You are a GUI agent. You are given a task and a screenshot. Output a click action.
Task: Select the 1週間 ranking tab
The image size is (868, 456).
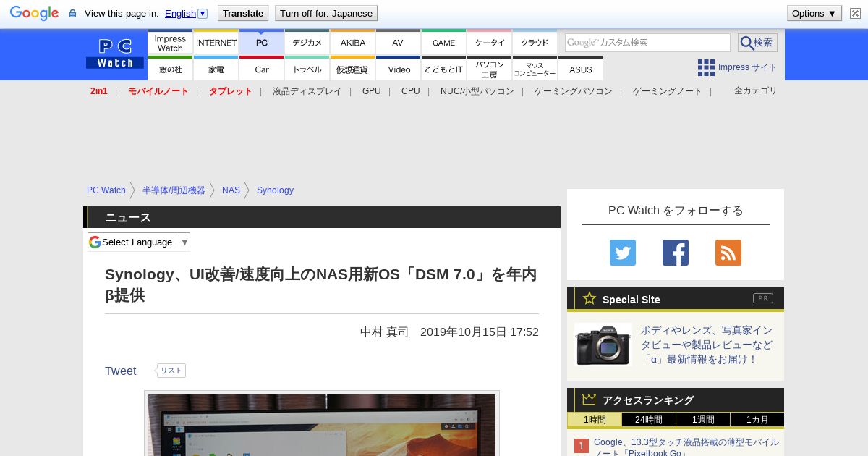click(703, 420)
